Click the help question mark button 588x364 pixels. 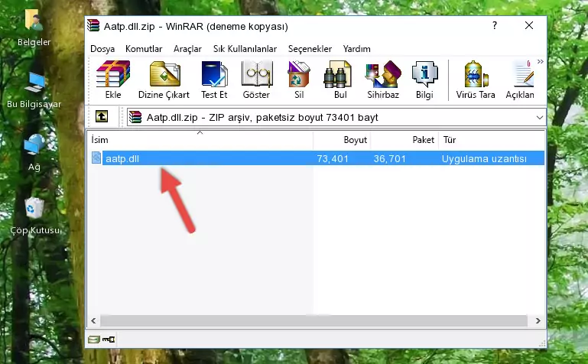click(x=495, y=25)
